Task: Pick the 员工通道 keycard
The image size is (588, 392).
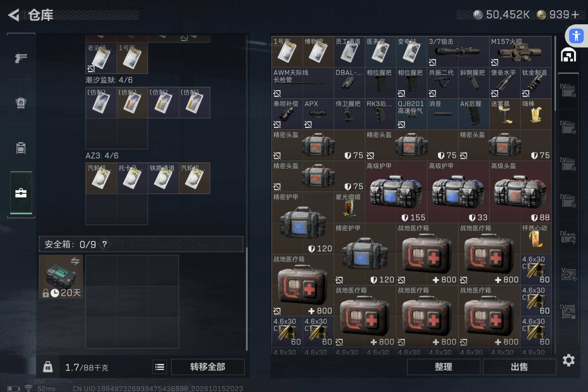Action: click(x=349, y=52)
